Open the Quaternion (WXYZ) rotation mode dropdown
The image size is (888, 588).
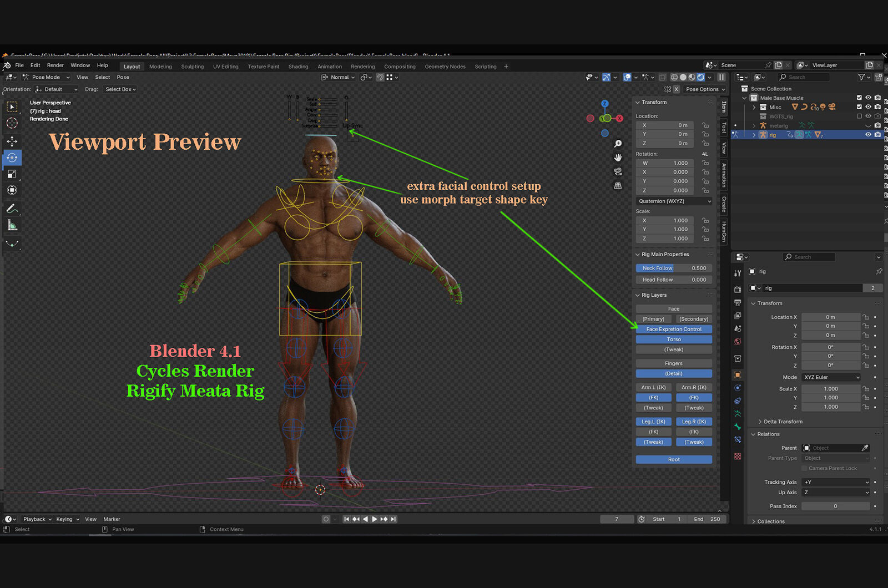tap(674, 201)
